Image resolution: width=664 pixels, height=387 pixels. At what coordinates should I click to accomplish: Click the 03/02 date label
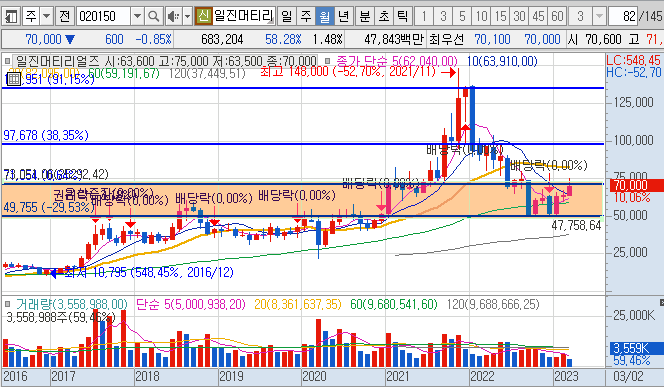628,376
